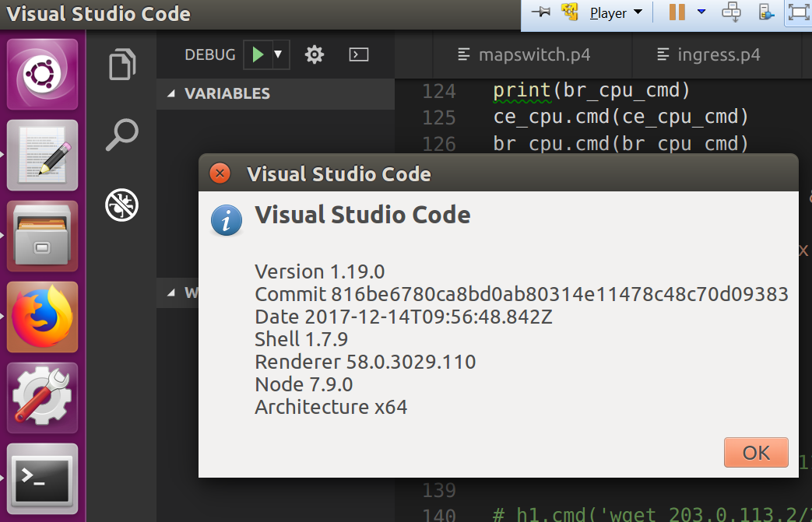Open the Terminal from the dock
812x522 pixels.
pos(43,478)
